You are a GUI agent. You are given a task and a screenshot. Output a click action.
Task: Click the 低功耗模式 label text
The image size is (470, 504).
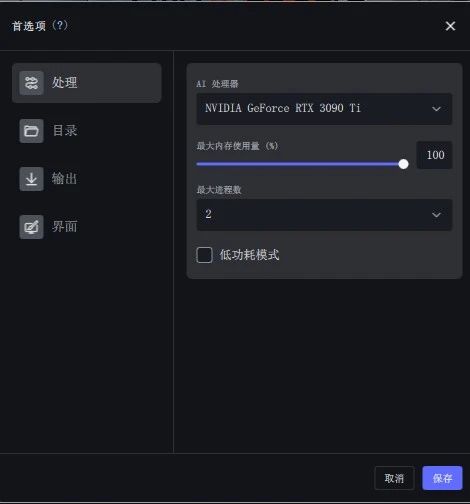point(249,255)
